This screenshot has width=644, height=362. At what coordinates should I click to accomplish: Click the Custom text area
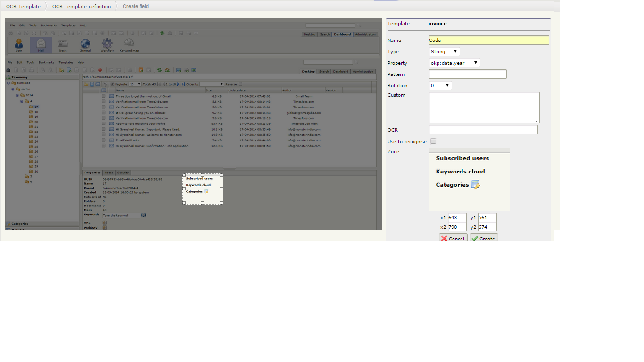click(x=484, y=107)
